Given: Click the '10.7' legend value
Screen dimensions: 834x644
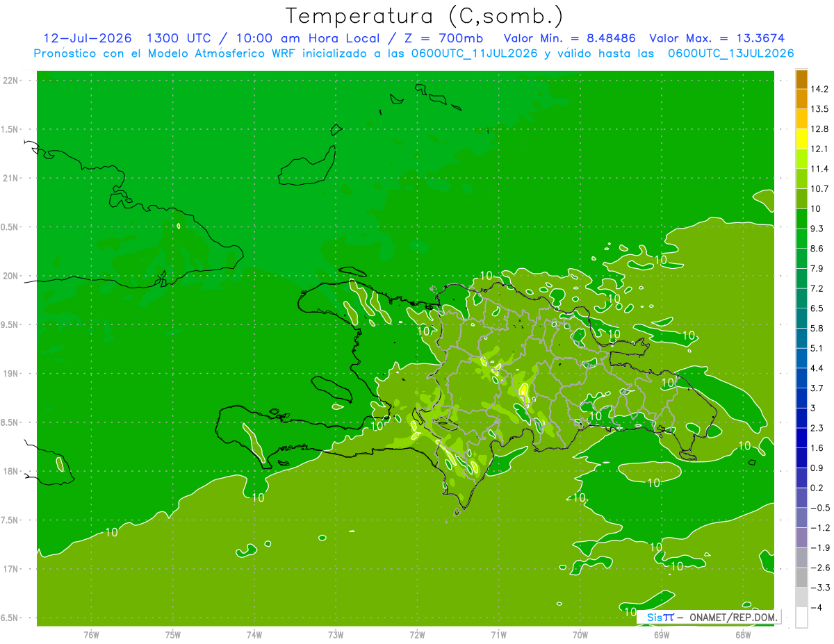Looking at the screenshot, I should click(819, 189).
